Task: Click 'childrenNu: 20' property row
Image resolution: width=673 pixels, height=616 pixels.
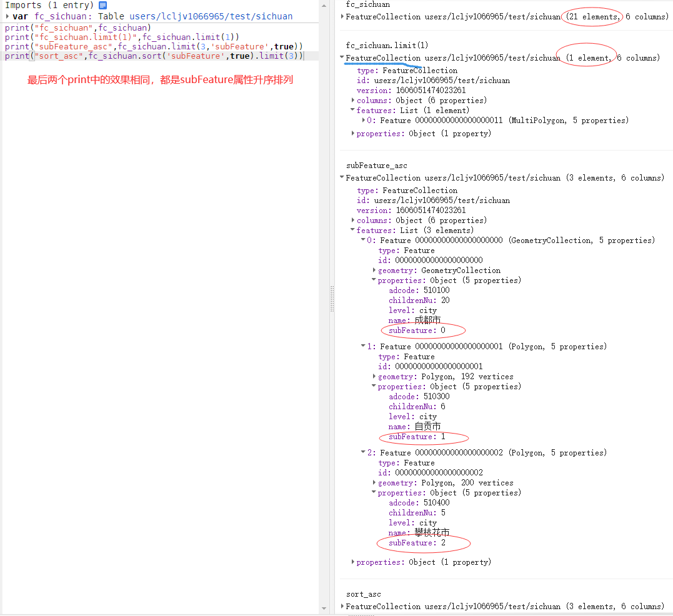Action: 419,301
